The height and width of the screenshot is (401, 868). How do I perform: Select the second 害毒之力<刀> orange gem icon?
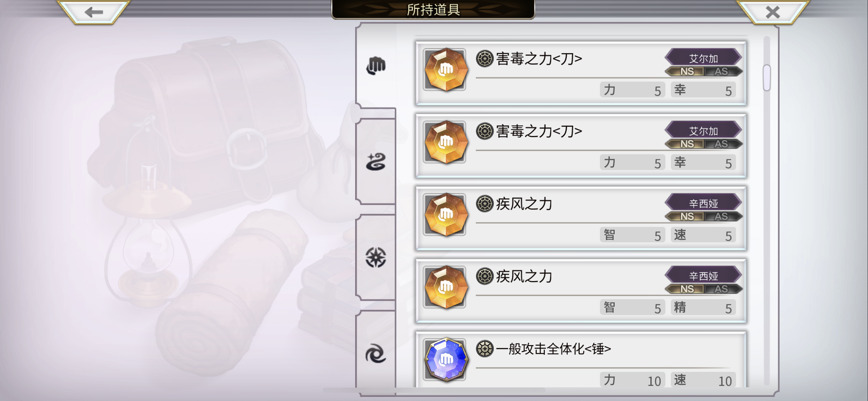(445, 142)
